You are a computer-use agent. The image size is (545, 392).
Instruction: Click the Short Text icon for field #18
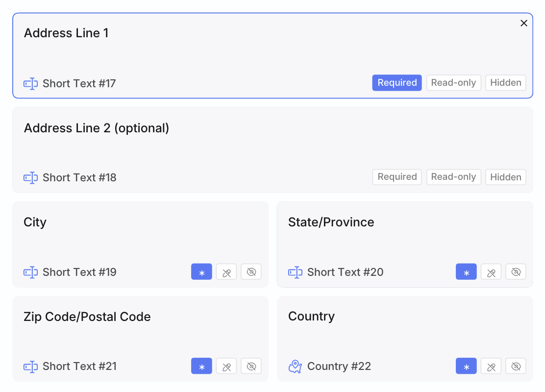click(x=30, y=178)
